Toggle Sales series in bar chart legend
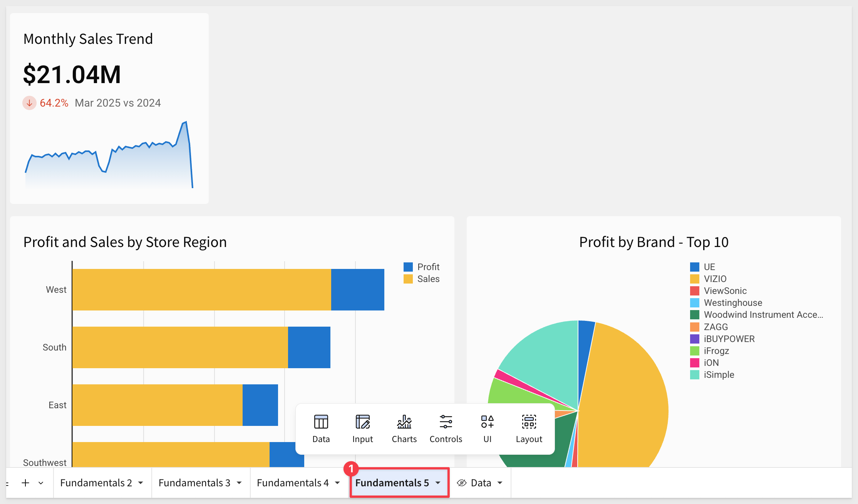The height and width of the screenshot is (504, 858). [421, 279]
